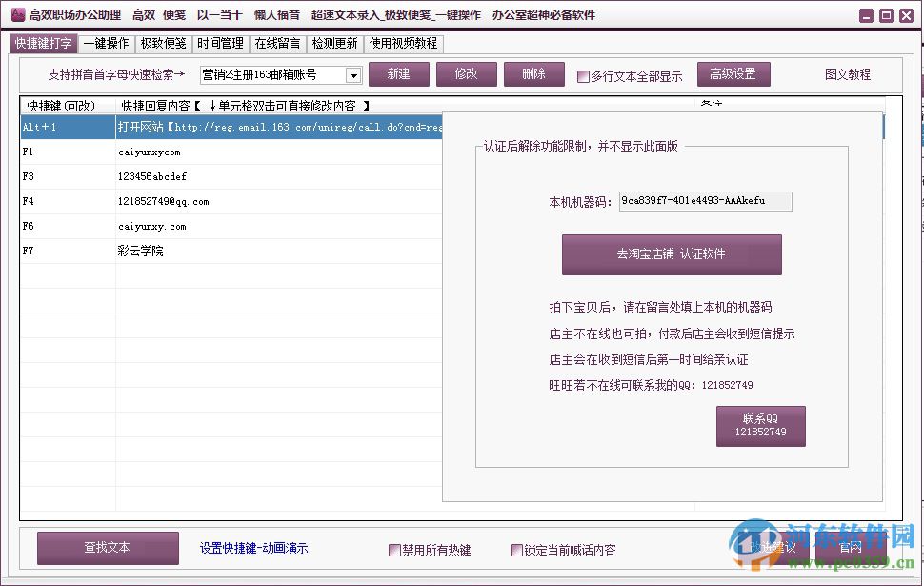Screen dimensions: 924x586
Task: Close the office assistant window
Action: click(906, 16)
